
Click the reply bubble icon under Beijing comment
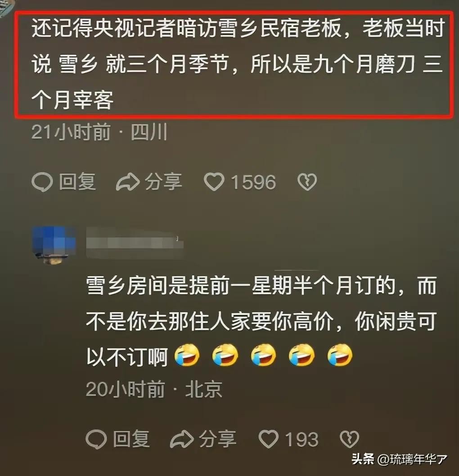pyautogui.click(x=96, y=439)
